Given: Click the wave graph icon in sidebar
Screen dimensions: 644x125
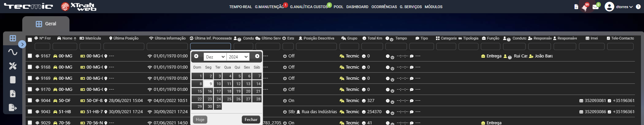Looking at the screenshot, I should [x=13, y=52].
